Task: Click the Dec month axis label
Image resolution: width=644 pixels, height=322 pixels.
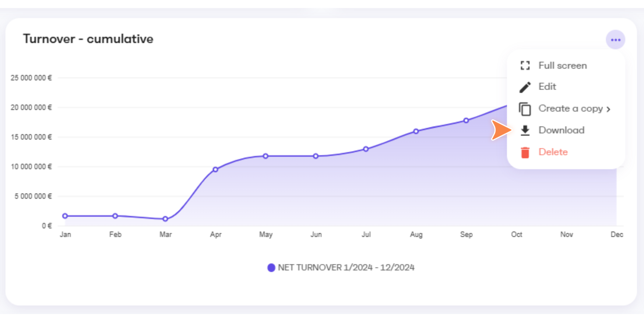Action: (617, 235)
